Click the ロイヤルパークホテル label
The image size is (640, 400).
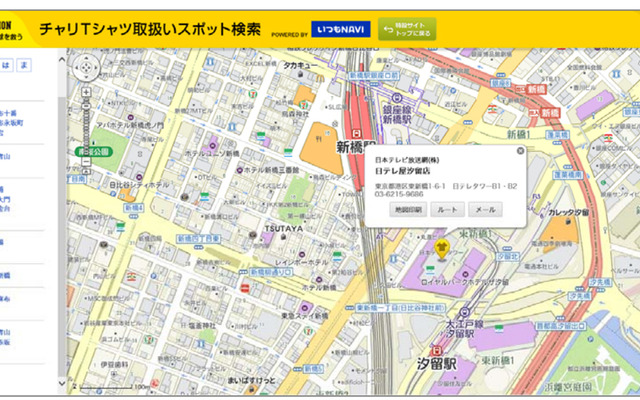point(465,282)
